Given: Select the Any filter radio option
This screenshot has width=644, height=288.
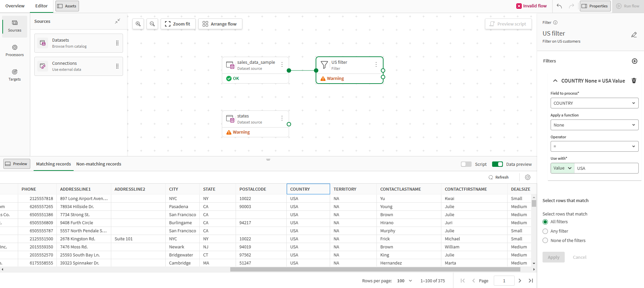Looking at the screenshot, I should 545,231.
